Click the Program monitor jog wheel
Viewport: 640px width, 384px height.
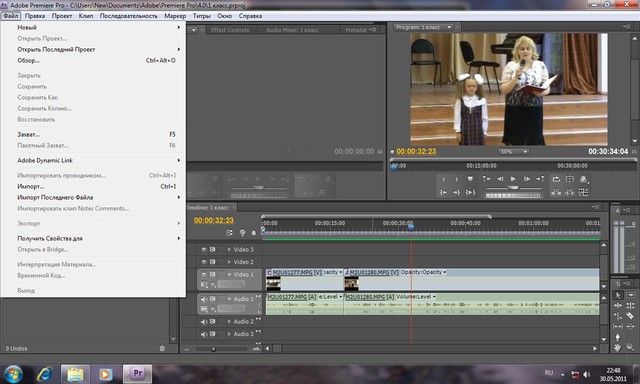[x=513, y=195]
